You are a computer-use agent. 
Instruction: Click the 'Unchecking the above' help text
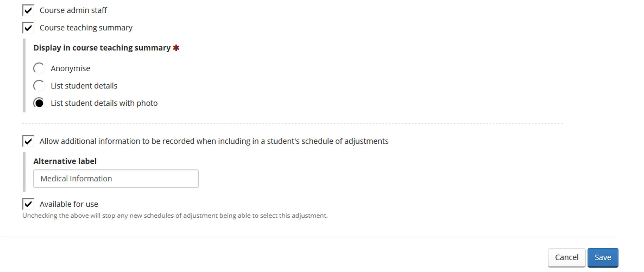175,215
